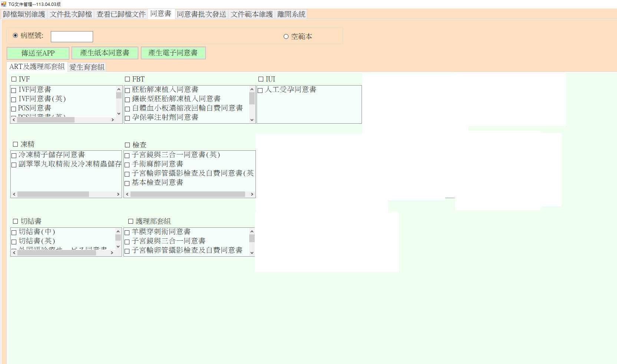
Task: Tick 胚胎解凍植入同意書 checkbox
Action: [127, 90]
